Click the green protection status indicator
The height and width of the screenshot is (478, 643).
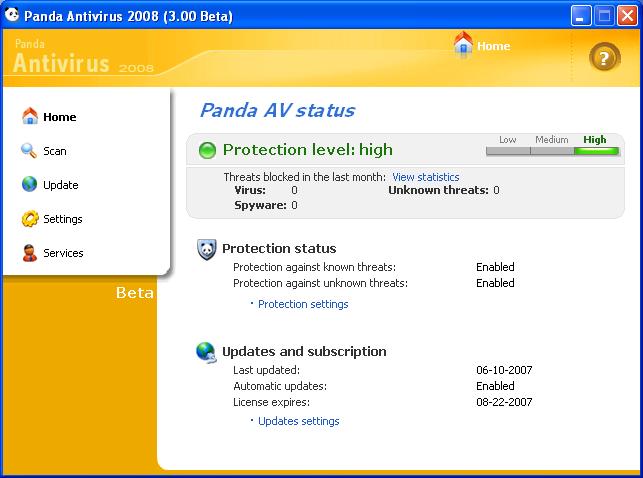[x=207, y=150]
